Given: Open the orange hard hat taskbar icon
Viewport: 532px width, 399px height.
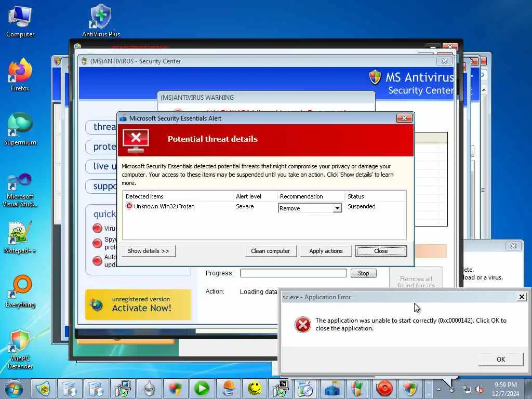Looking at the screenshot, I should (x=229, y=389).
